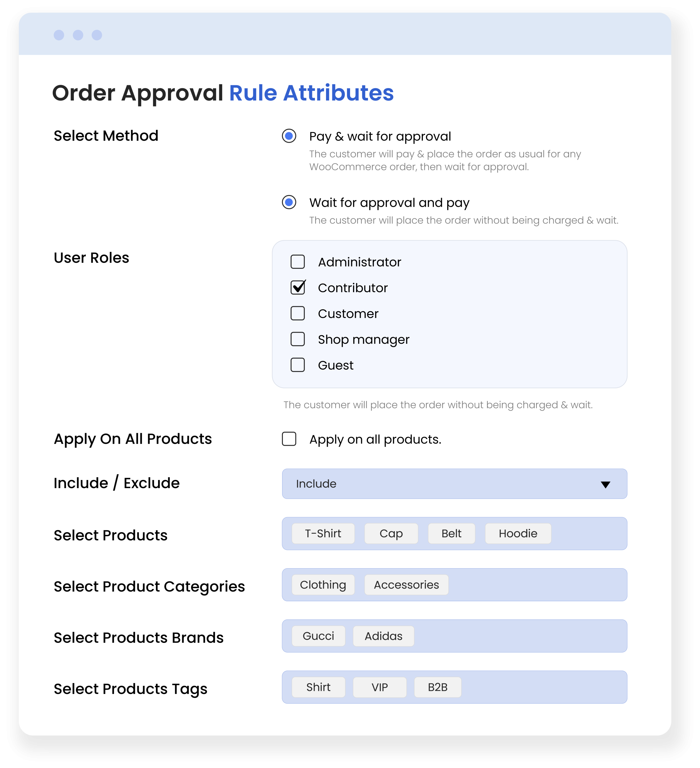Check the Guest user role
The image size is (700, 768).
(x=298, y=365)
